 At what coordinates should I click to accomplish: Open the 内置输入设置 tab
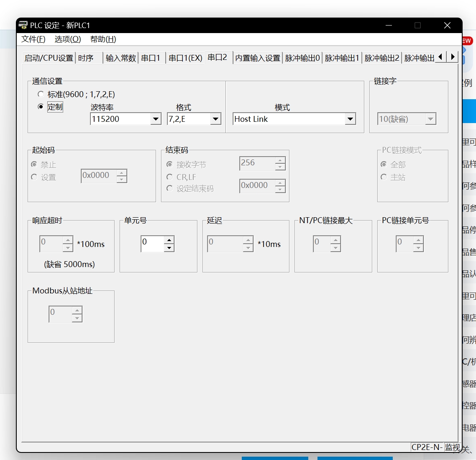point(258,58)
